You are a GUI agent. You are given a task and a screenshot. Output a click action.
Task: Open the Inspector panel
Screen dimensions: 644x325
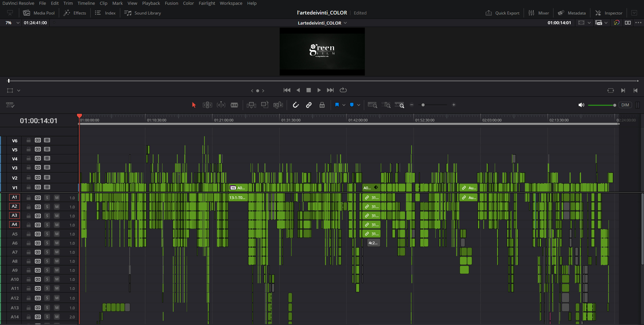click(x=608, y=13)
